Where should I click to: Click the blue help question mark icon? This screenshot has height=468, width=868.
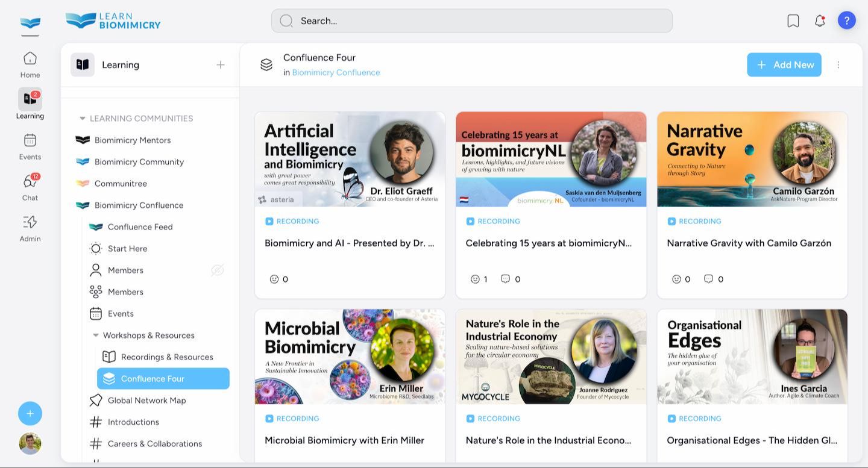click(846, 20)
